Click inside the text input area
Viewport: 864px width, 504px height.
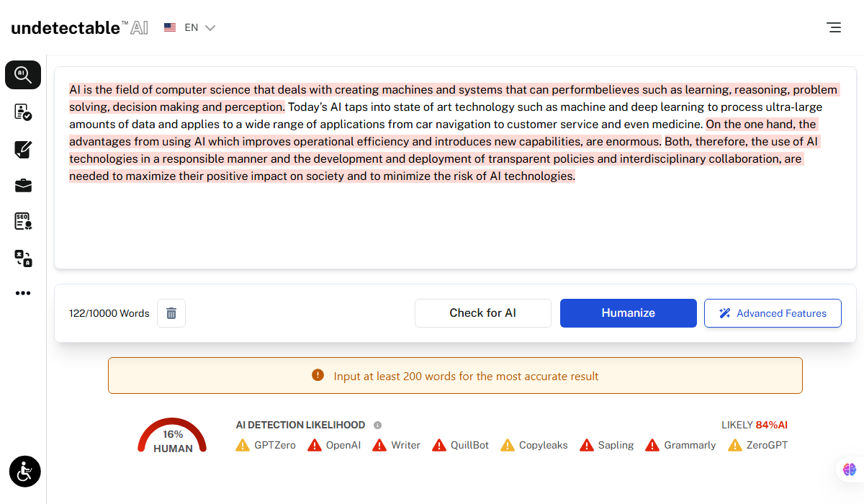(x=455, y=168)
